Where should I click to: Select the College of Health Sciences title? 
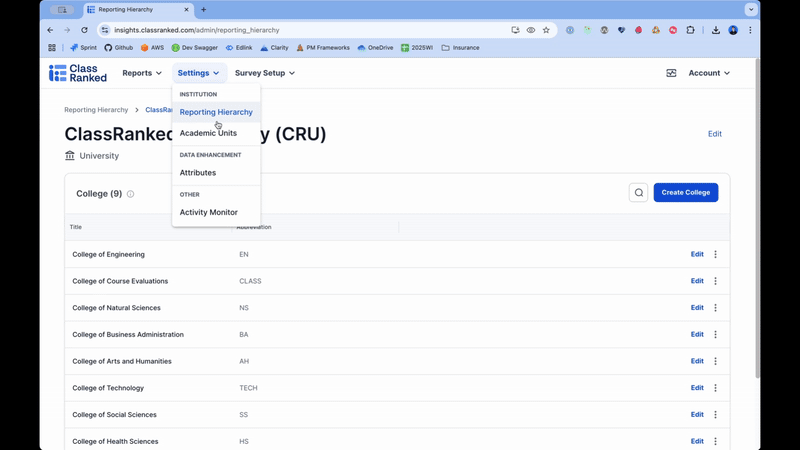(115, 441)
